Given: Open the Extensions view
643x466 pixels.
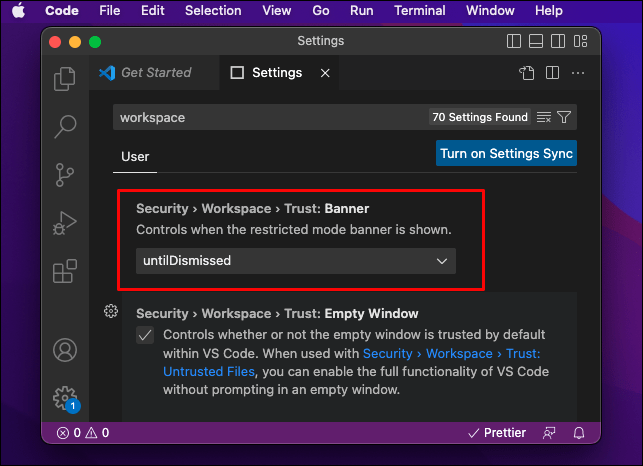Looking at the screenshot, I should coord(65,271).
